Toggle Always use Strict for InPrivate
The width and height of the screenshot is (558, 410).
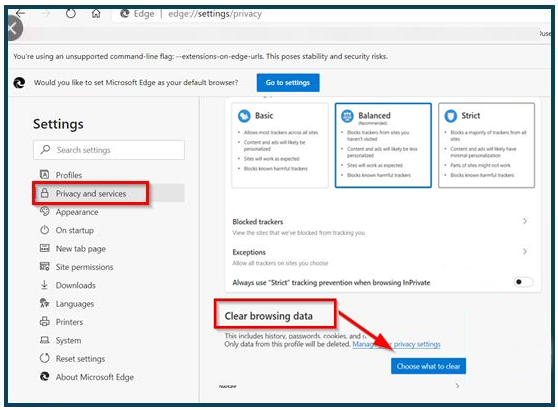[x=523, y=282]
